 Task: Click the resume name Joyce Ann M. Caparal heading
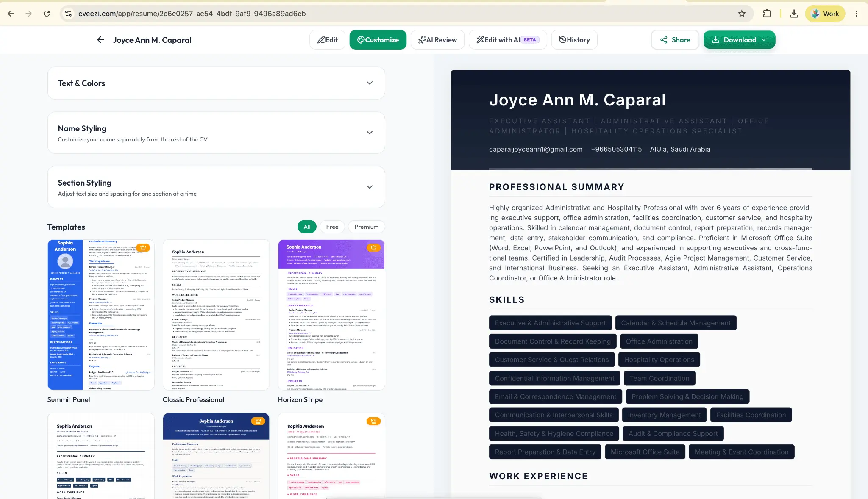click(577, 100)
